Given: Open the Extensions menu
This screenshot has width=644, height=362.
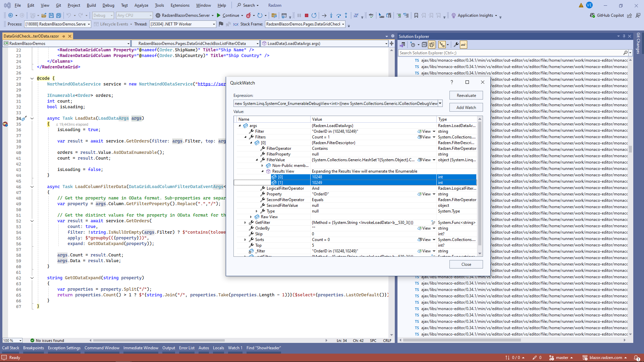Looking at the screenshot, I should tap(180, 5).
